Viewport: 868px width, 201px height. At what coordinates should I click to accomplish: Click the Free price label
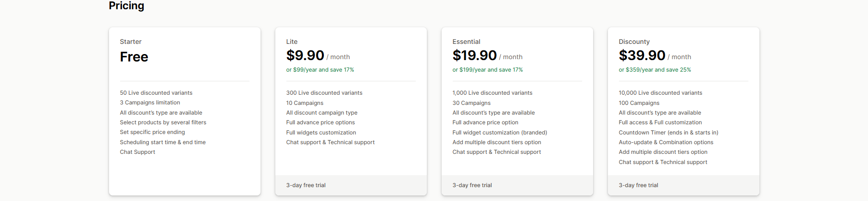coord(134,57)
